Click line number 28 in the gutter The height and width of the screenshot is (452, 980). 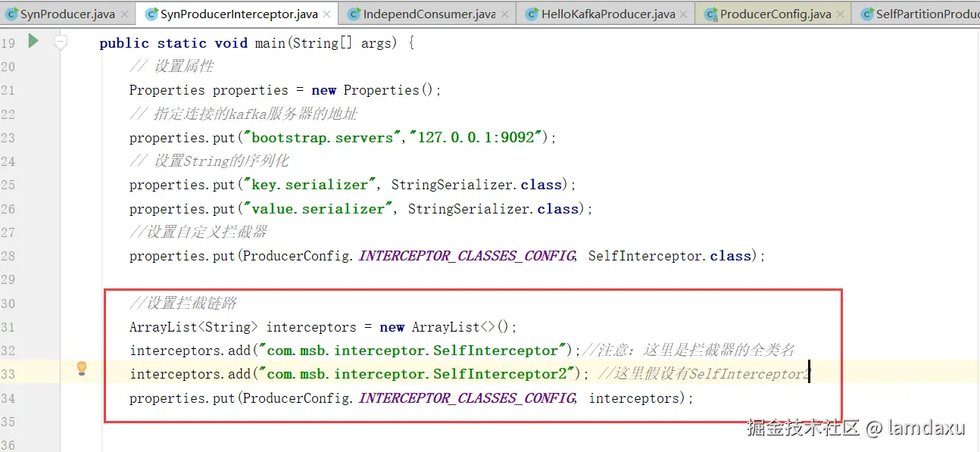point(8,256)
